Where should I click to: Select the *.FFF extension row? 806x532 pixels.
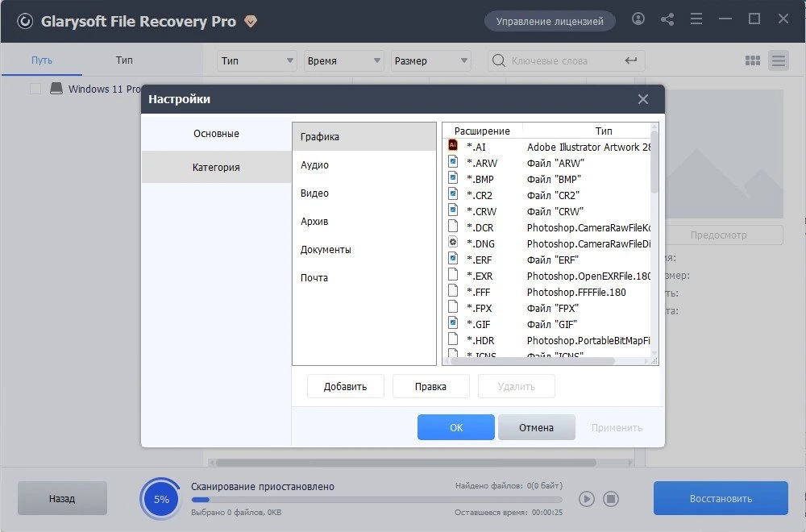coord(547,292)
